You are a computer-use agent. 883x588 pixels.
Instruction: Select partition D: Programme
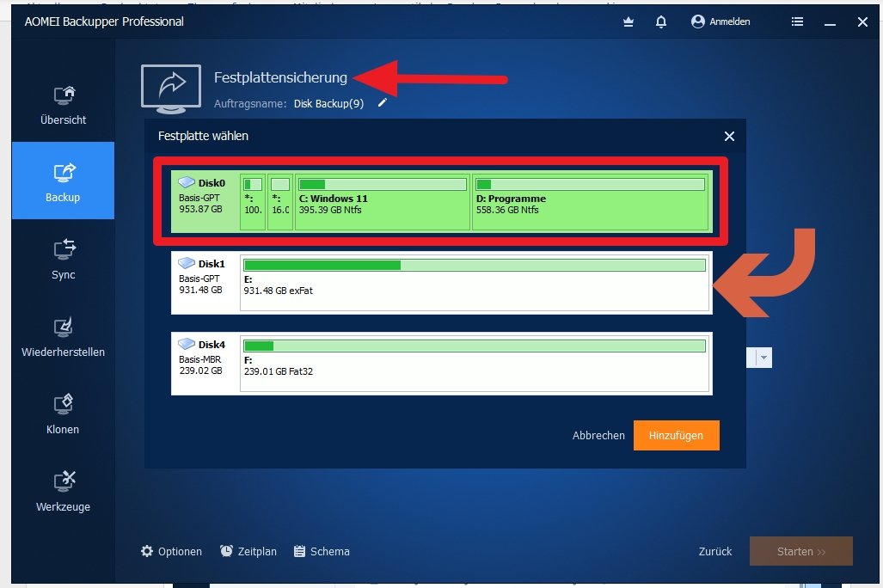(590, 202)
